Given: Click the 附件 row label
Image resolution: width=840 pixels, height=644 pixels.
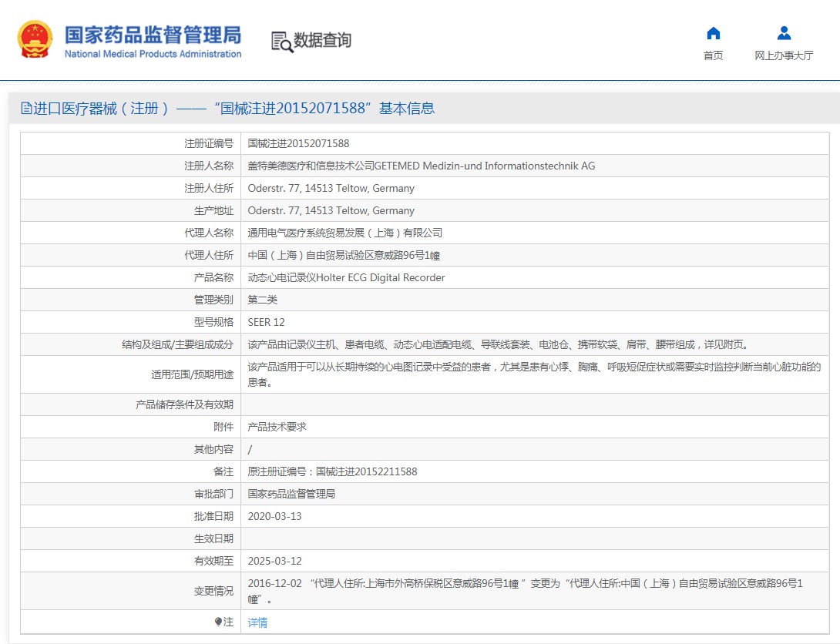Looking at the screenshot, I should pos(223,428).
